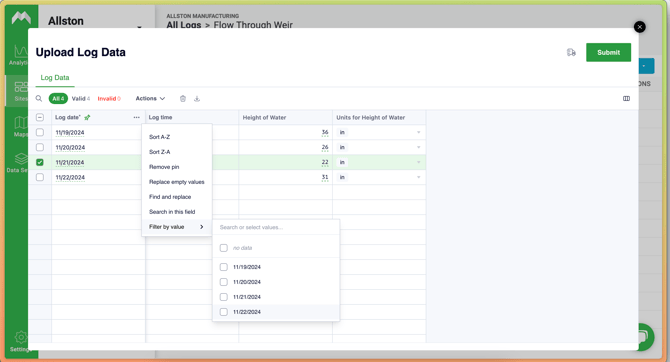Open the three-dot menu on Log date column
This screenshot has height=362, width=670.
tap(136, 118)
